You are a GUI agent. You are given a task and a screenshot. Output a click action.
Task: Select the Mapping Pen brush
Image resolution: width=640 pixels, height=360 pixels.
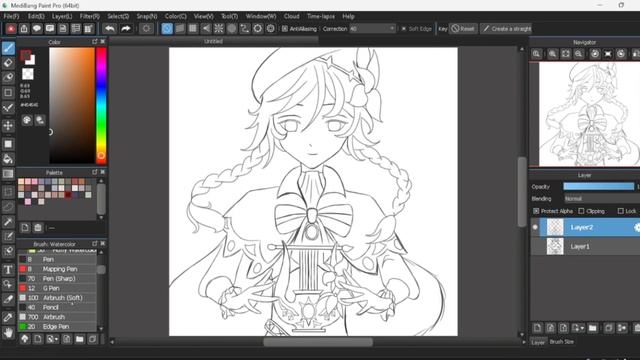click(x=57, y=269)
